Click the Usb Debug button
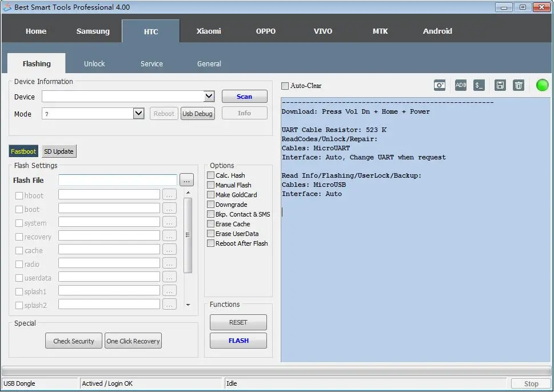The height and width of the screenshot is (392, 554). pyautogui.click(x=197, y=114)
